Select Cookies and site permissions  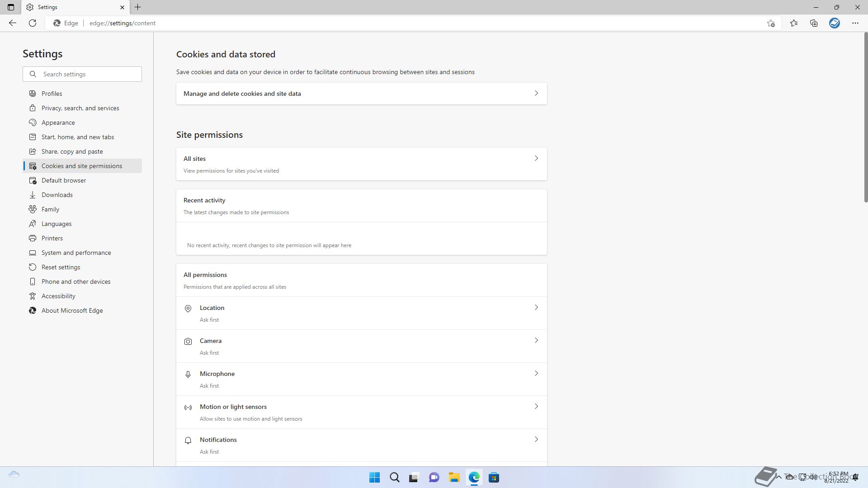click(x=82, y=166)
